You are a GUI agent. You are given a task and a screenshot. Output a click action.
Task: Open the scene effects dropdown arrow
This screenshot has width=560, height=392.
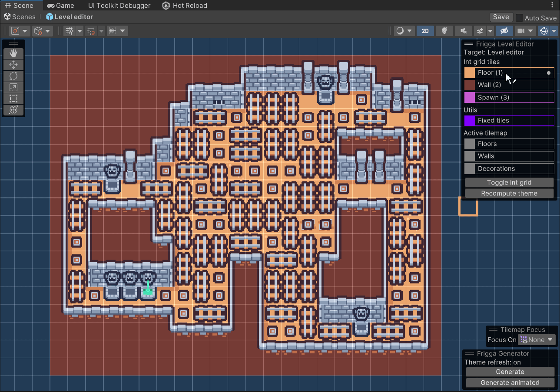490,31
